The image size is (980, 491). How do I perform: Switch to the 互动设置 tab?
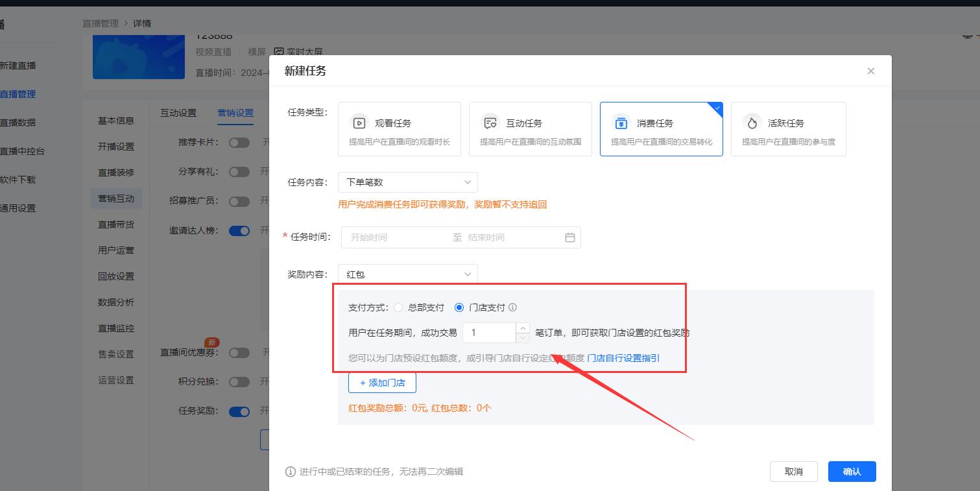pos(178,112)
